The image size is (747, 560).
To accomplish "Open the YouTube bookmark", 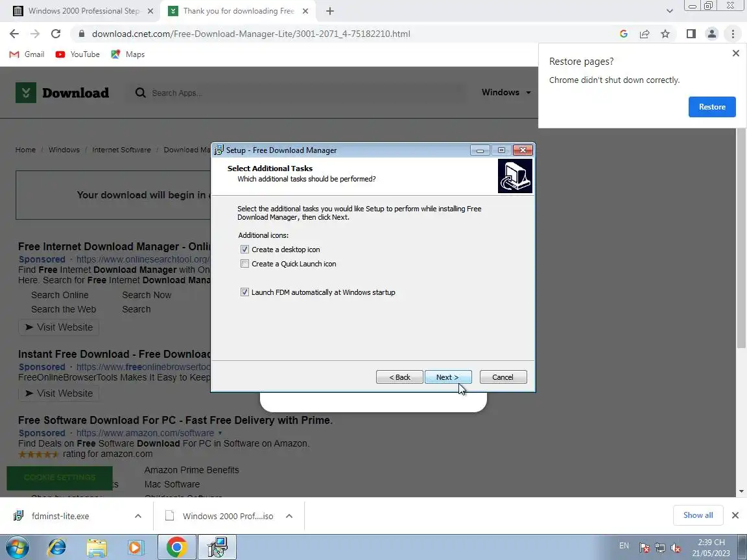I will point(78,54).
